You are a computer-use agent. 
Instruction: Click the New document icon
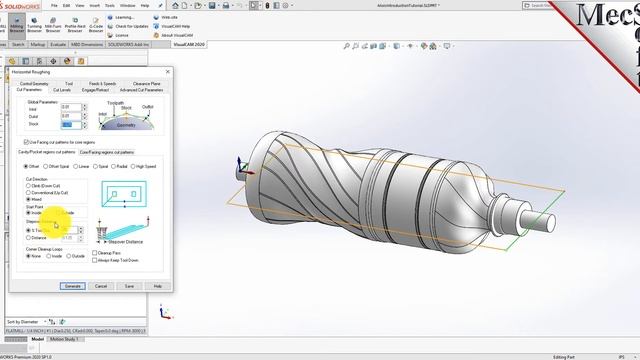pos(184,6)
